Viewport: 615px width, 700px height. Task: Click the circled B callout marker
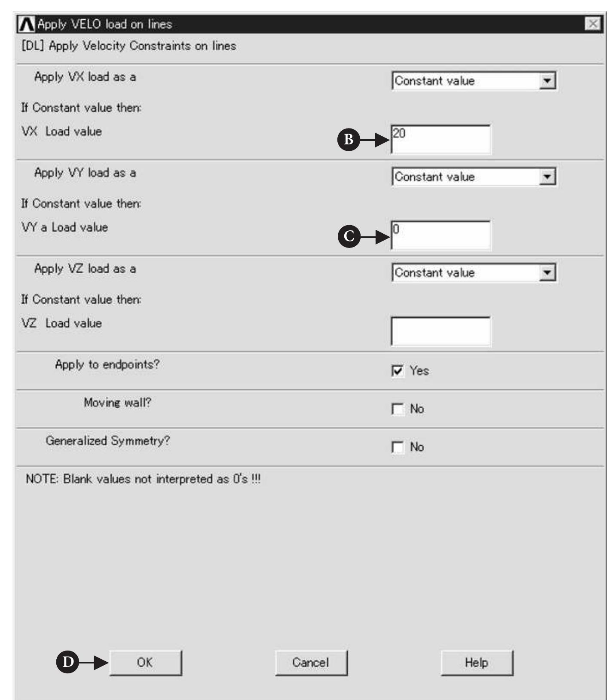coord(348,140)
